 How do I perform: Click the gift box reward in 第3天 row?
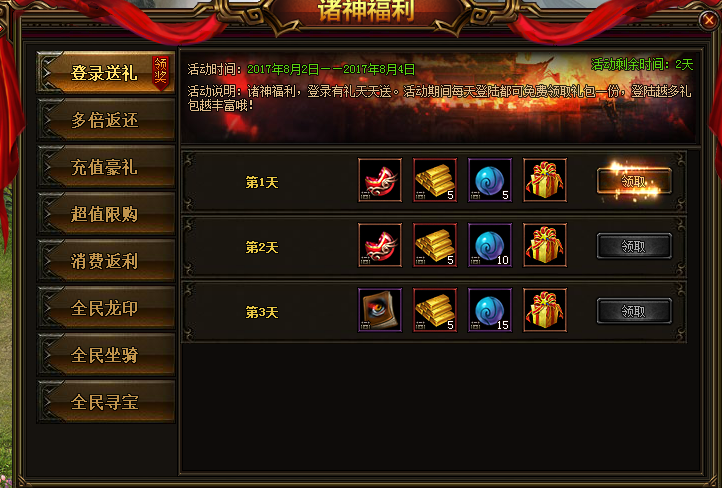pos(545,310)
